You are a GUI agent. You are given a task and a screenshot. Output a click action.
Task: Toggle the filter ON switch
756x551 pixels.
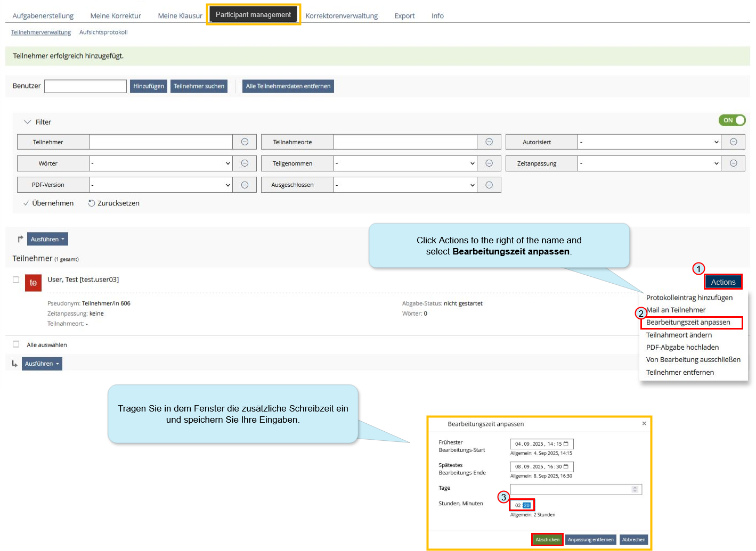point(732,120)
